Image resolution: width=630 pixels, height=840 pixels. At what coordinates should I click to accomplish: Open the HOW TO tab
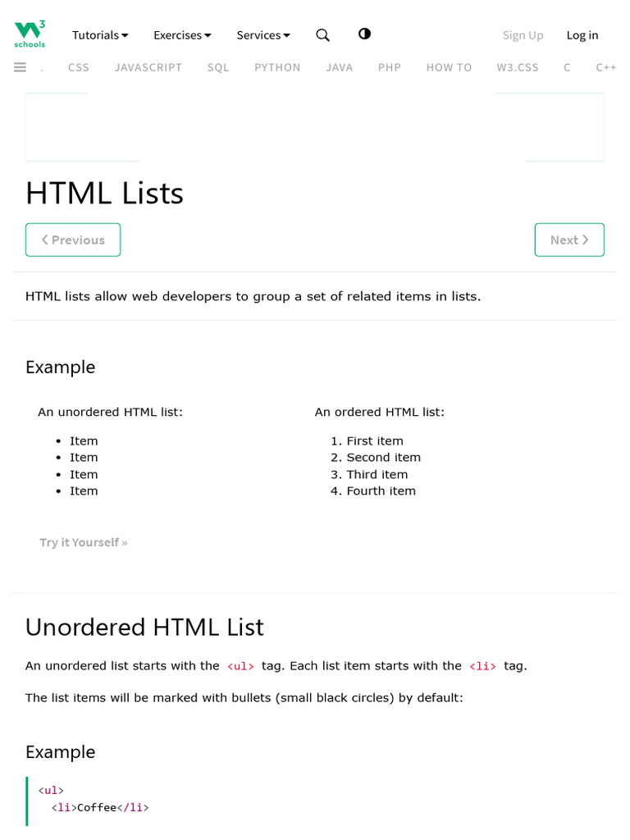click(449, 67)
